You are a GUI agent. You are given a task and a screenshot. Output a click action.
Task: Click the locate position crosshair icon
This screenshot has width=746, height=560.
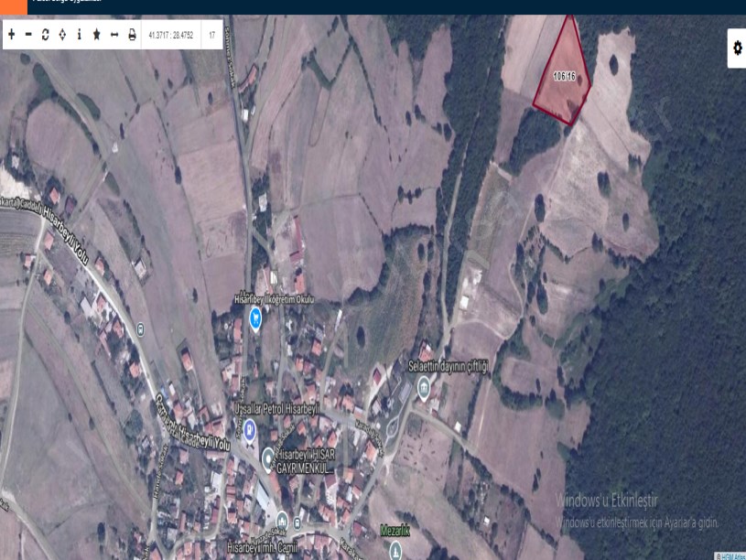(62, 35)
